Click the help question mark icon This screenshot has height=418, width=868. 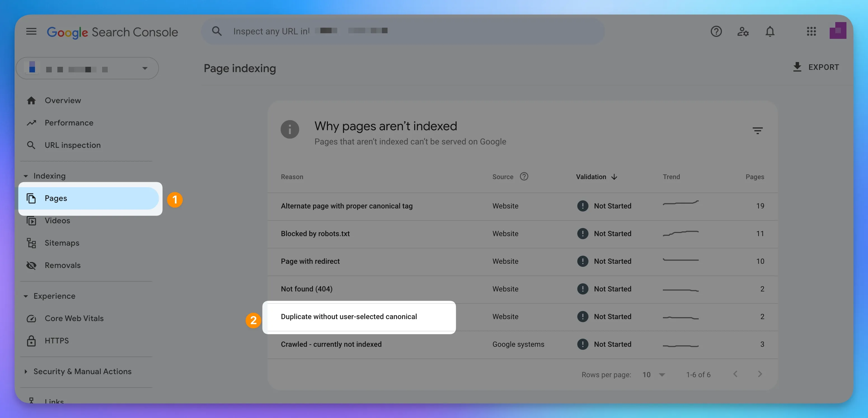pos(716,31)
